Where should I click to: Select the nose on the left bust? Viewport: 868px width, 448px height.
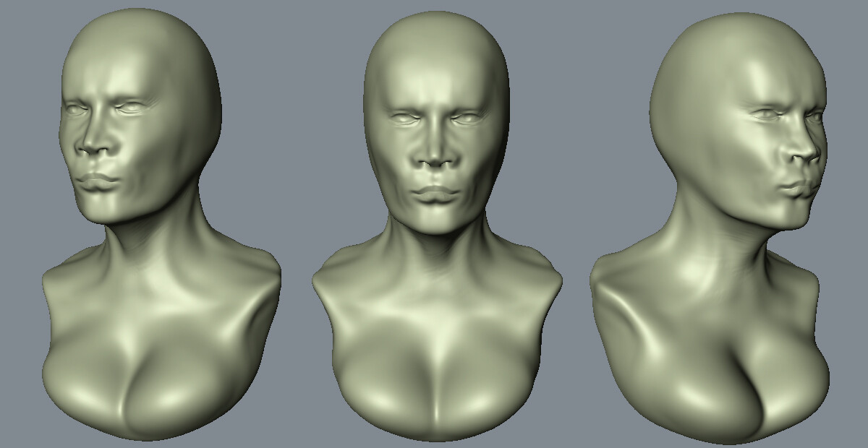(x=94, y=141)
